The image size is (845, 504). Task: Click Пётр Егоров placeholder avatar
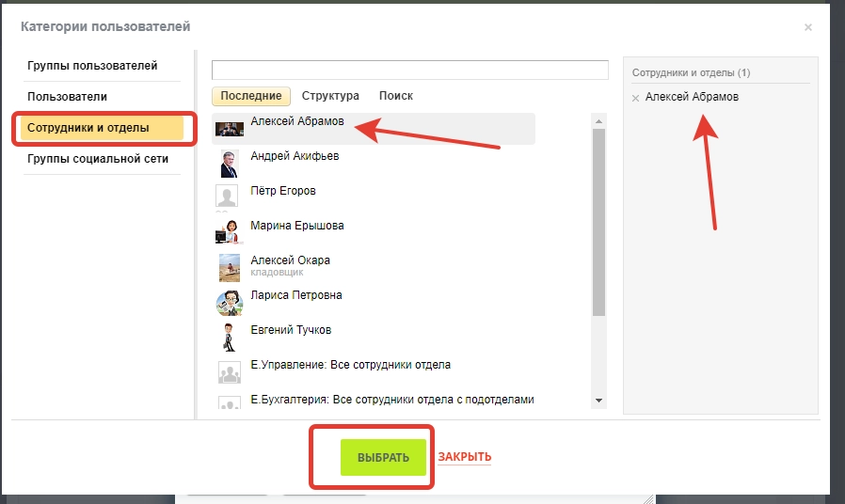228,197
